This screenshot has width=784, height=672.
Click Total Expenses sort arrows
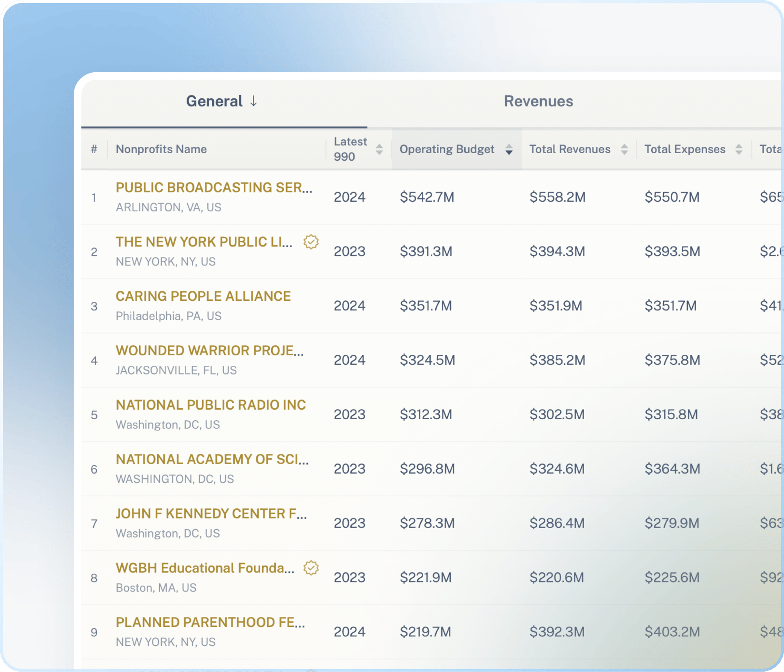[x=739, y=149]
